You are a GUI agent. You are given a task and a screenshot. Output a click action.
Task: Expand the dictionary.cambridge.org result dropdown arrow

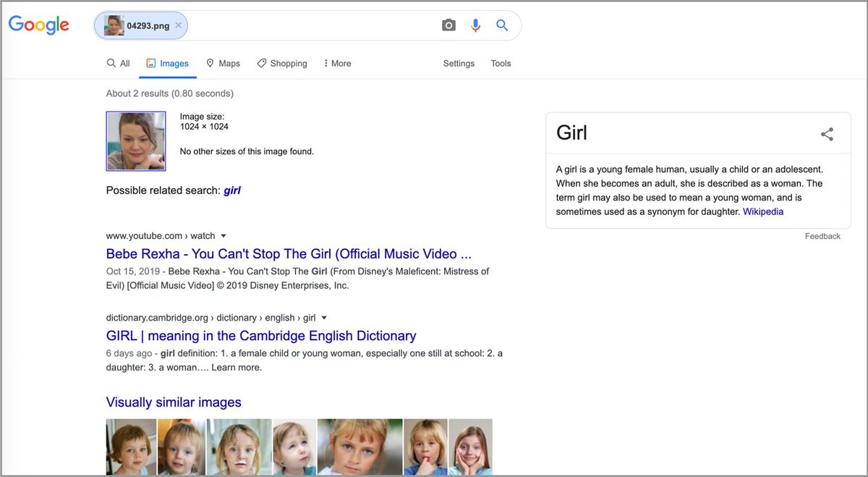pos(324,318)
